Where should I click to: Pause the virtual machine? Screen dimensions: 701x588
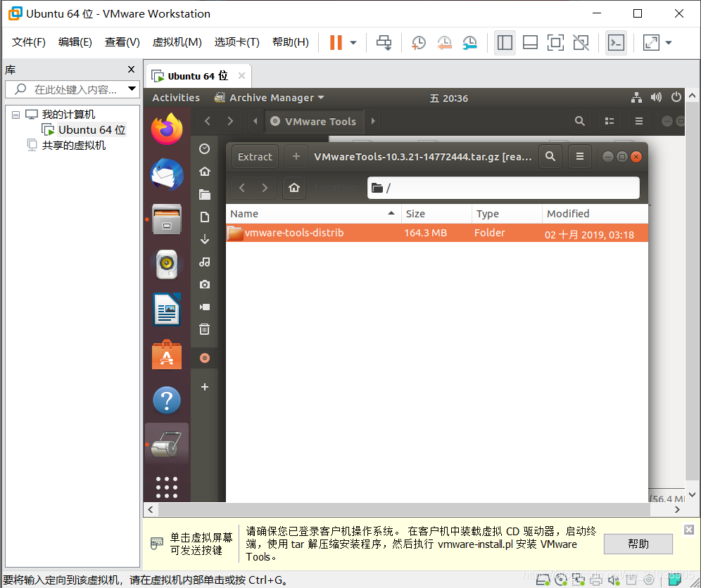(x=336, y=43)
